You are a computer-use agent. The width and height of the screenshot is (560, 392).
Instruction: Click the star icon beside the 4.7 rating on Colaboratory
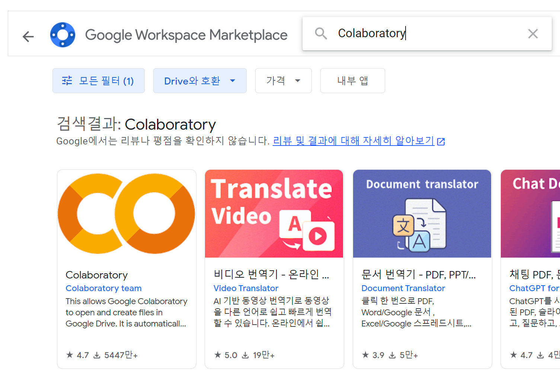(x=70, y=355)
